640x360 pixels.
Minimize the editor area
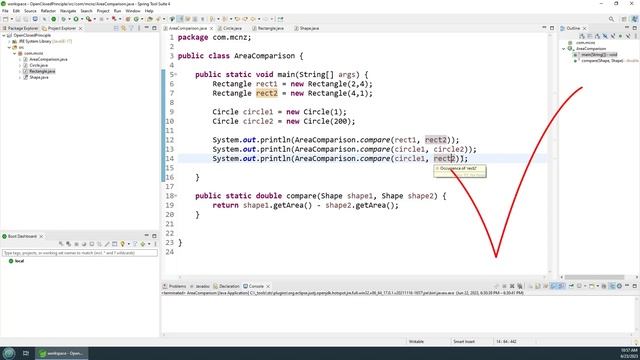click(544, 27)
